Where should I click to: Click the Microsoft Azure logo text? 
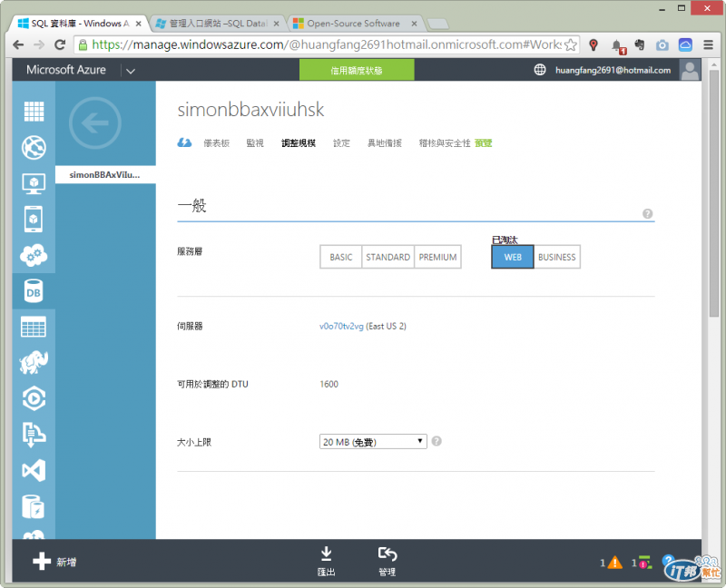(65, 70)
